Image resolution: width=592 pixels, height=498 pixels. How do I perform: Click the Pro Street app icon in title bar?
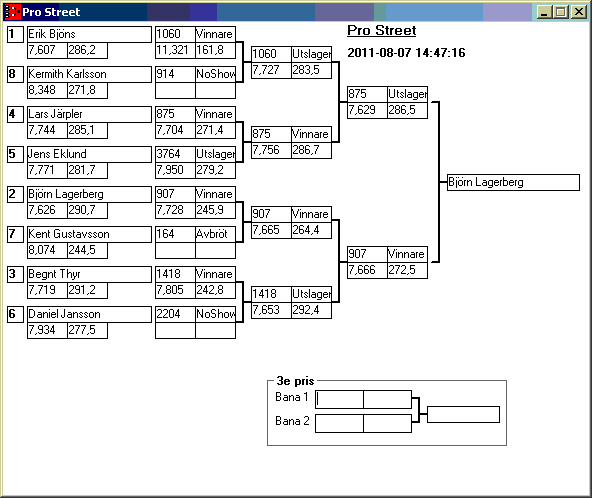pyautogui.click(x=11, y=12)
